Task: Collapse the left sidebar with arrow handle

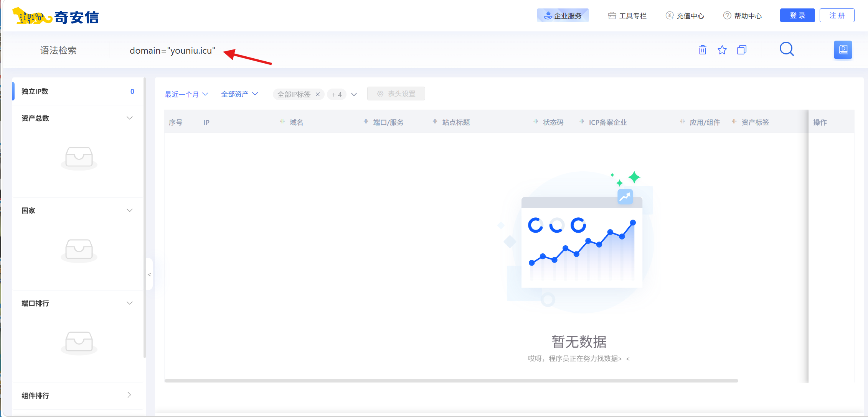Action: pos(149,274)
